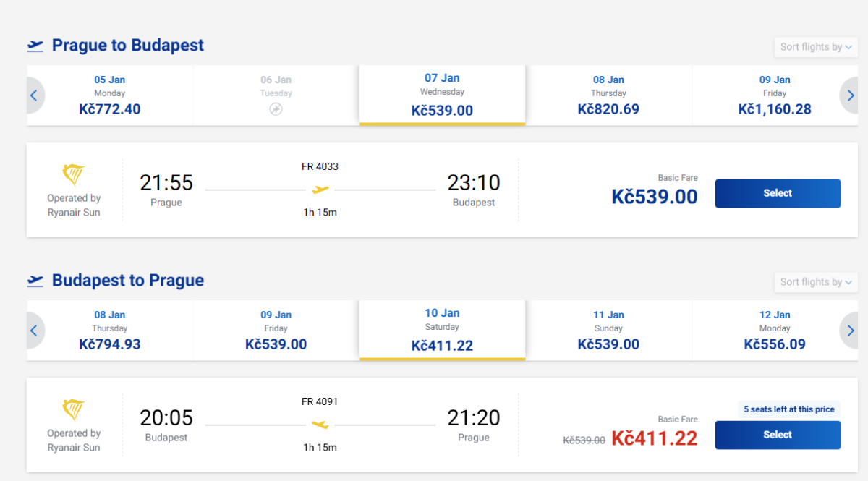Pick 08 Jan Thursday Kč794.93 return date
The width and height of the screenshot is (868, 481).
pos(110,331)
